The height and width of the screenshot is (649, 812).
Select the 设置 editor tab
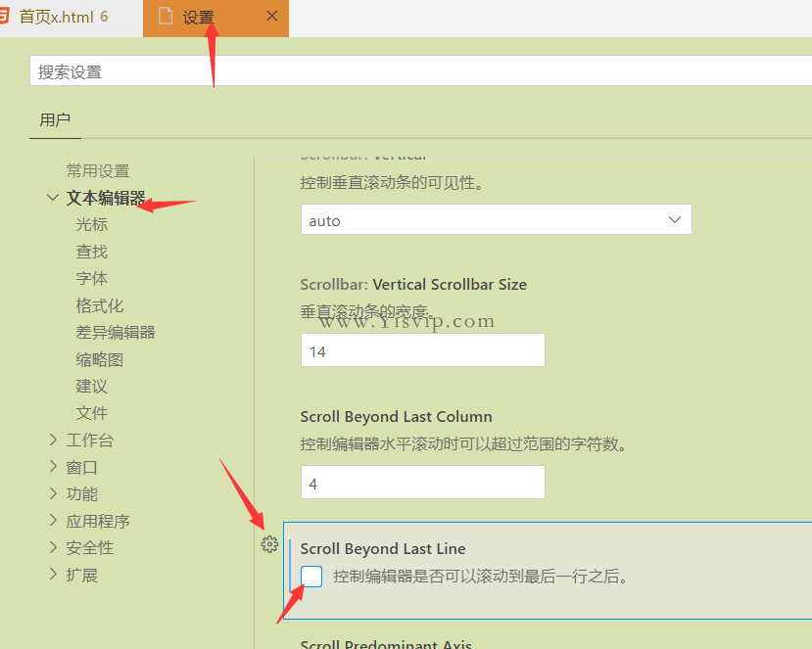click(x=215, y=18)
